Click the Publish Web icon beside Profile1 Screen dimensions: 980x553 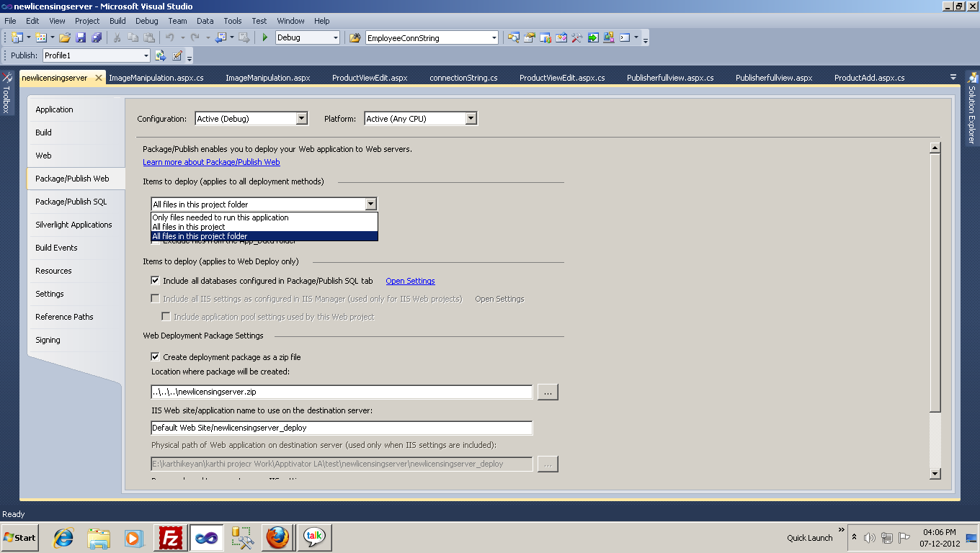(160, 55)
